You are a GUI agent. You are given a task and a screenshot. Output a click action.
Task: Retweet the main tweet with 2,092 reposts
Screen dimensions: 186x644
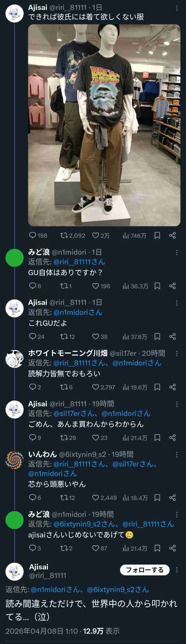(64, 236)
